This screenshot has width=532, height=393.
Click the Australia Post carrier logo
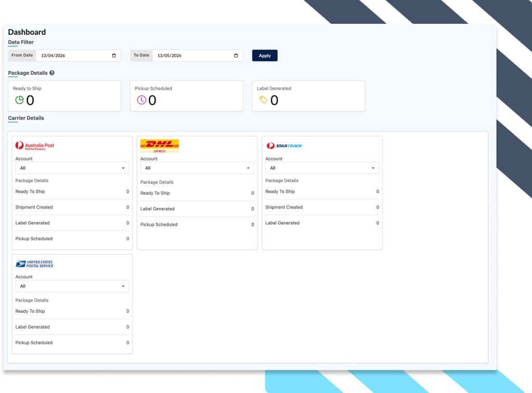[x=35, y=145]
